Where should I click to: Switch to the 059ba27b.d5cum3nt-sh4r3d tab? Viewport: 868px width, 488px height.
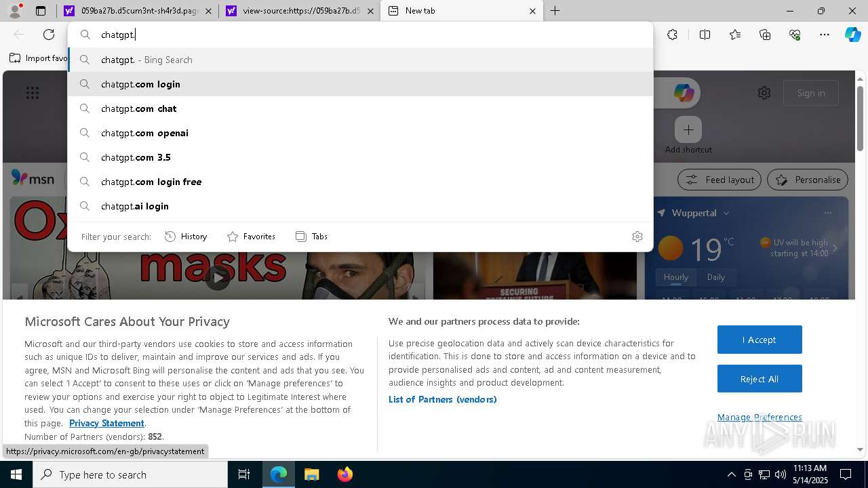pos(137,11)
